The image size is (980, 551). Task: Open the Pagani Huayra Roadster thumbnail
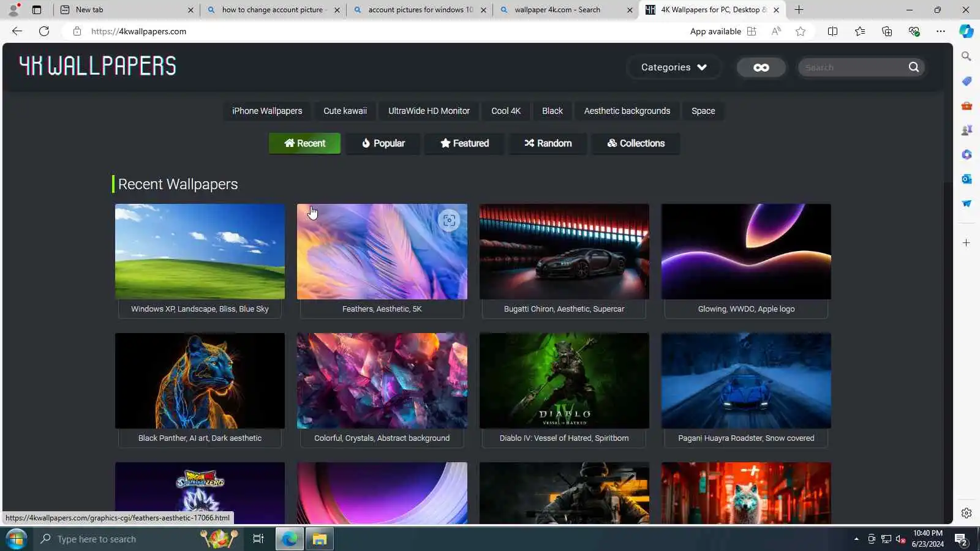tap(746, 381)
